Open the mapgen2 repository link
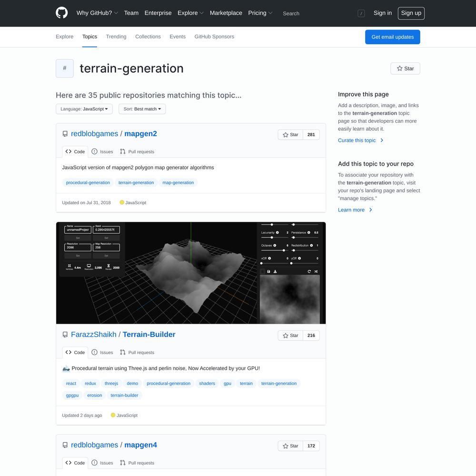 pyautogui.click(x=140, y=134)
